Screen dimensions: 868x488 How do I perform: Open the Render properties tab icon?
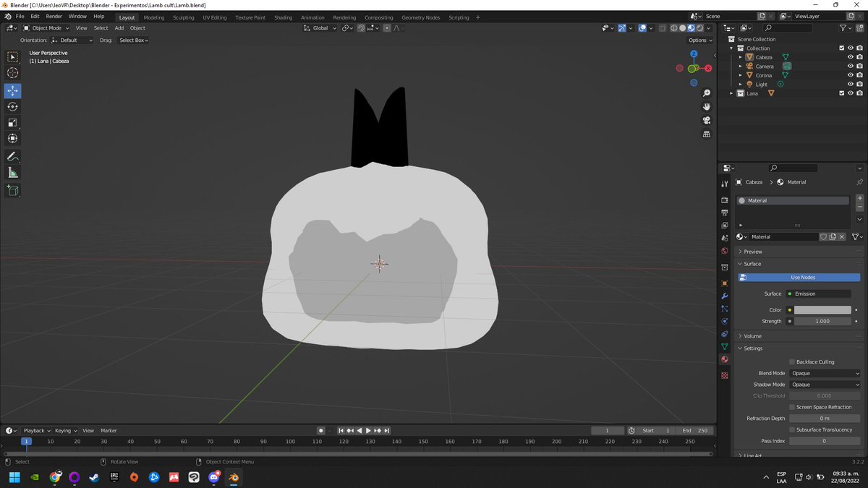[x=725, y=200]
